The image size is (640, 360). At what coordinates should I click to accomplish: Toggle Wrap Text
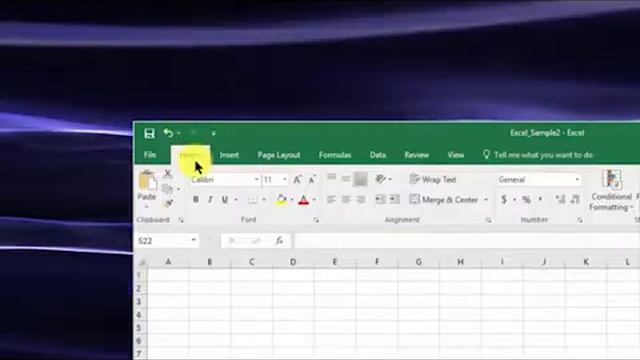pyautogui.click(x=433, y=179)
